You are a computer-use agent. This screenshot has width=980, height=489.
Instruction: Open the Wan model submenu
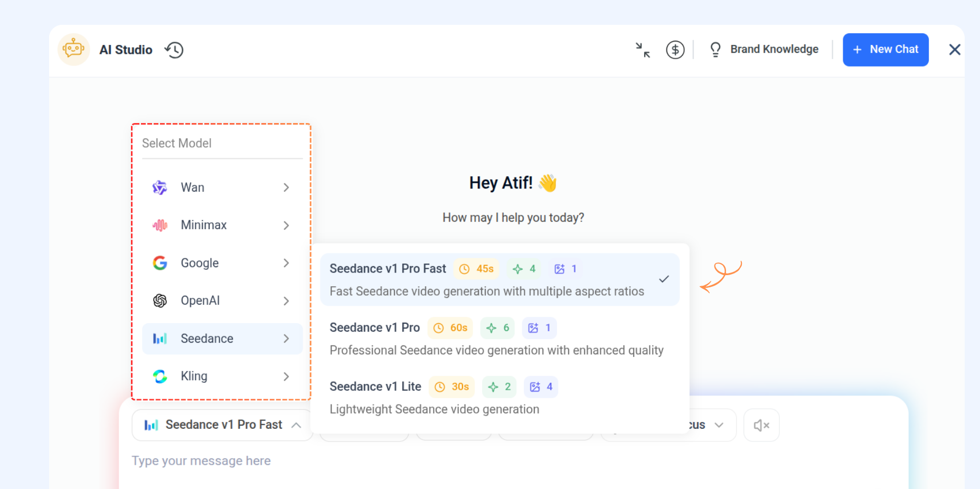tap(222, 187)
